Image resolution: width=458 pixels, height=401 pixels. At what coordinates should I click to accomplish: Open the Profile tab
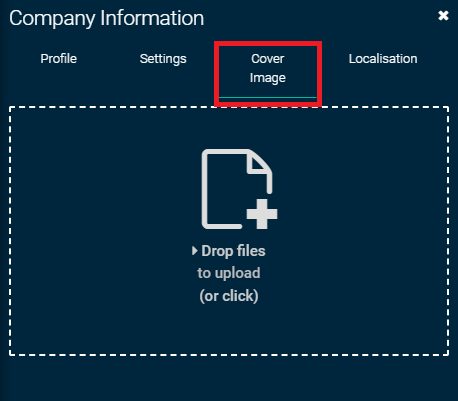click(59, 59)
